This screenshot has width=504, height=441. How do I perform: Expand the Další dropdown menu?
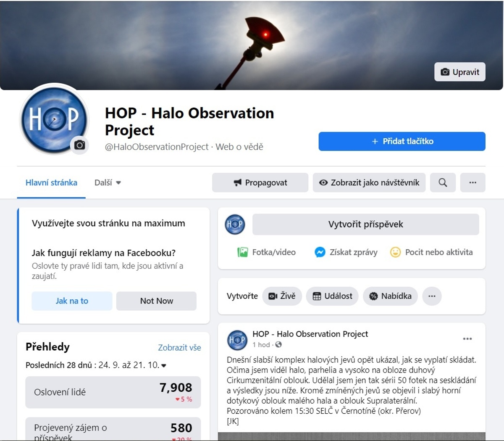click(x=108, y=182)
